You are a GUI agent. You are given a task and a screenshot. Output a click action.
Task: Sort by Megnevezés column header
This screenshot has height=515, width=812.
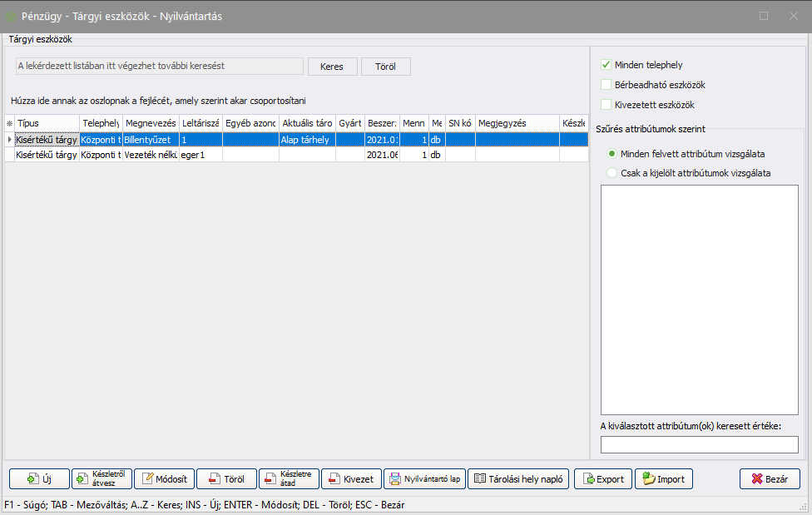point(150,123)
